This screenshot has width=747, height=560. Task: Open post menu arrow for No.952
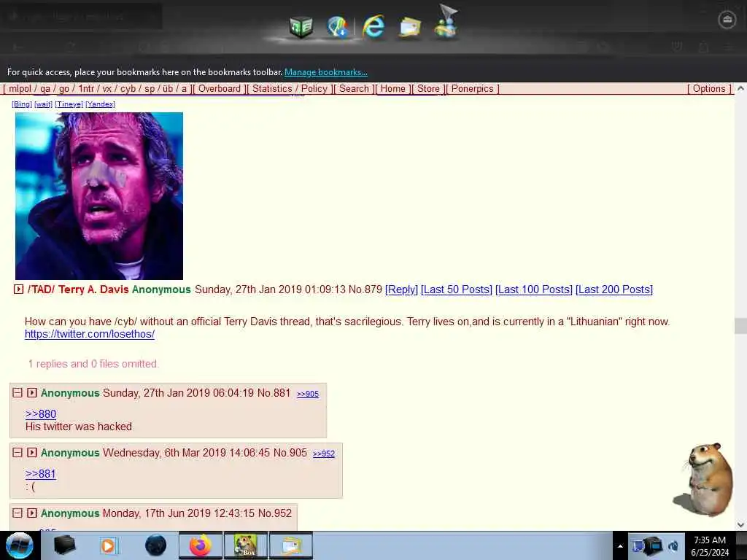[32, 513]
